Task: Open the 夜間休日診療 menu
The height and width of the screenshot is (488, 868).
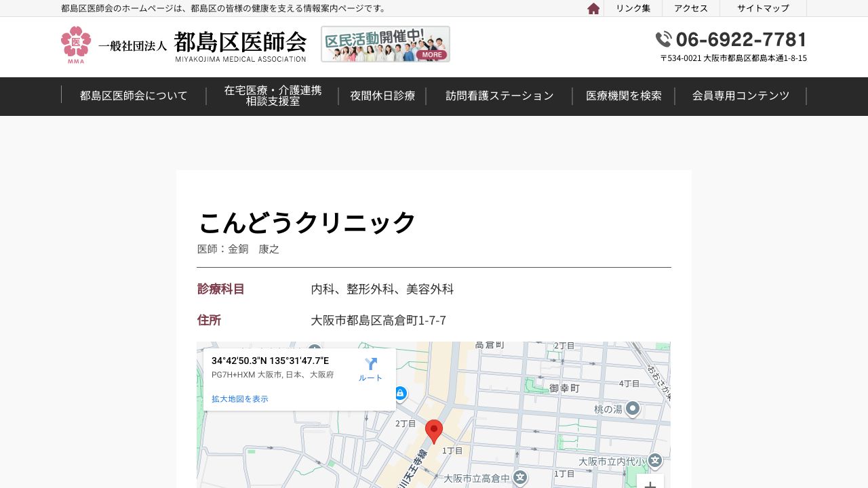Action: pyautogui.click(x=382, y=96)
